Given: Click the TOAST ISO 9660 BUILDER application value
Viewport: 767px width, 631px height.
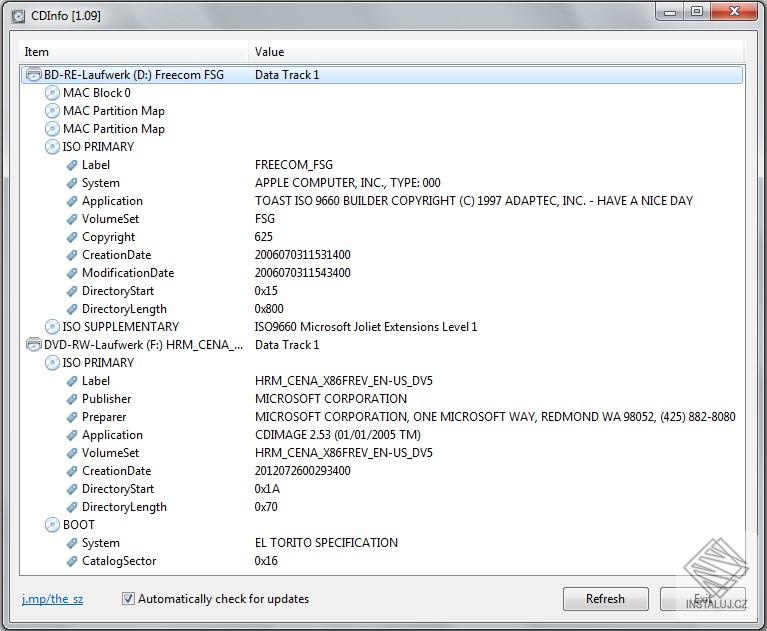Looking at the screenshot, I should coord(474,201).
